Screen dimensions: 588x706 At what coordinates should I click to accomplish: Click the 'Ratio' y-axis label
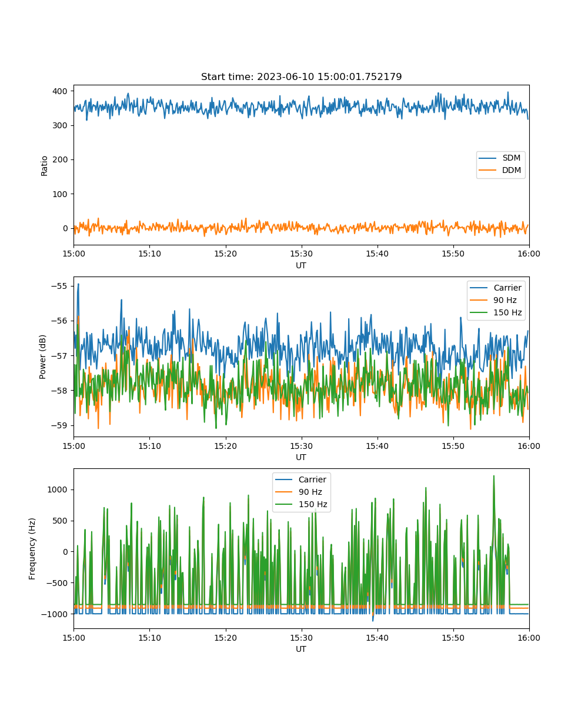[45, 165]
